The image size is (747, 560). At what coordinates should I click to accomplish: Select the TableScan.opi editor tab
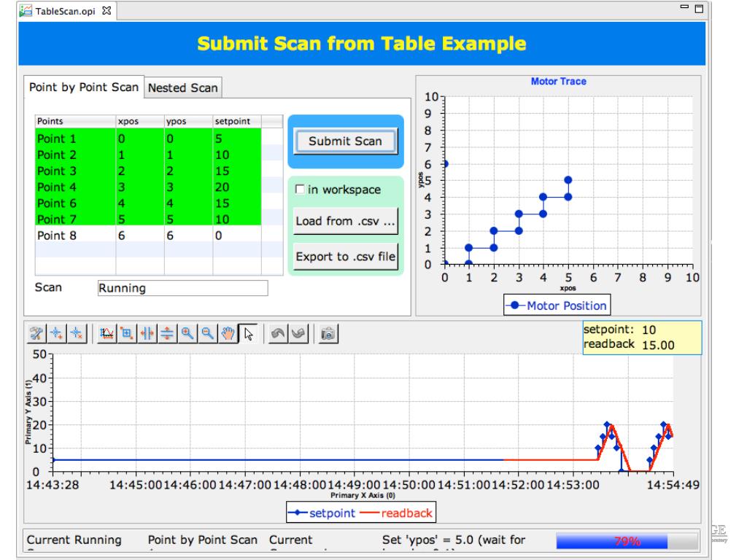click(65, 11)
